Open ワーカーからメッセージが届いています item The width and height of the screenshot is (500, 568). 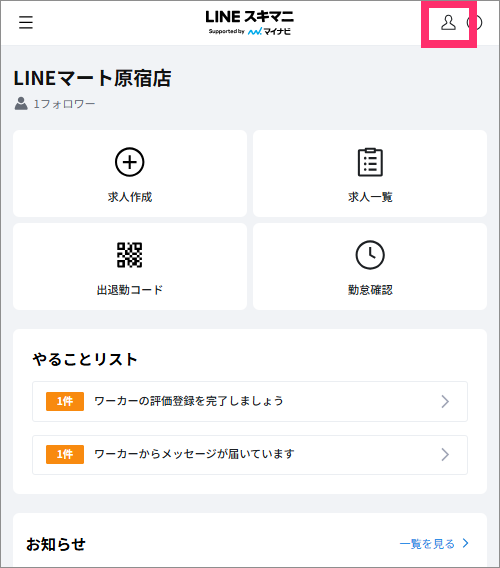[250, 455]
